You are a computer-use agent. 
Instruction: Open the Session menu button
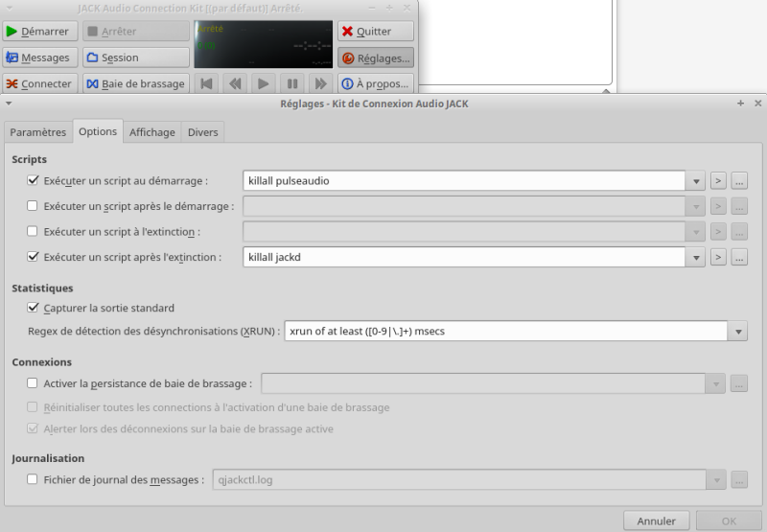pyautogui.click(x=136, y=58)
